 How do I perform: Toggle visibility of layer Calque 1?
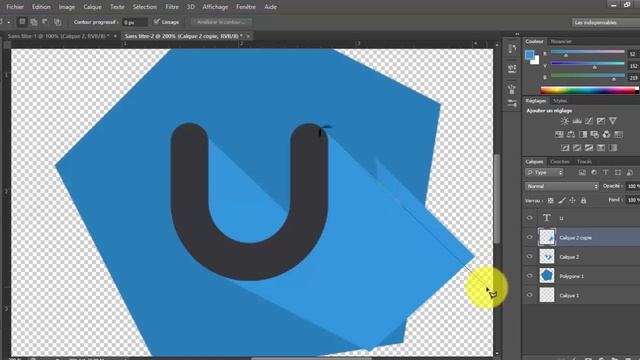(x=529, y=295)
